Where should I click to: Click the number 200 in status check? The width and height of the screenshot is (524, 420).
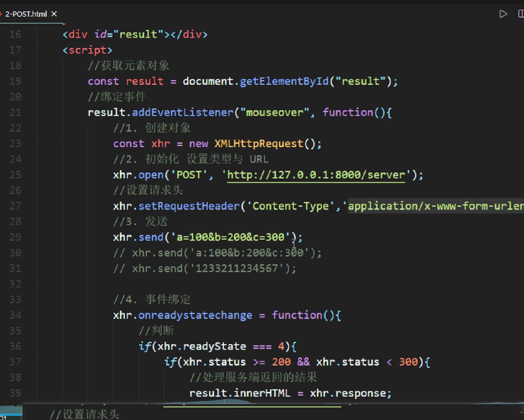tap(281, 362)
